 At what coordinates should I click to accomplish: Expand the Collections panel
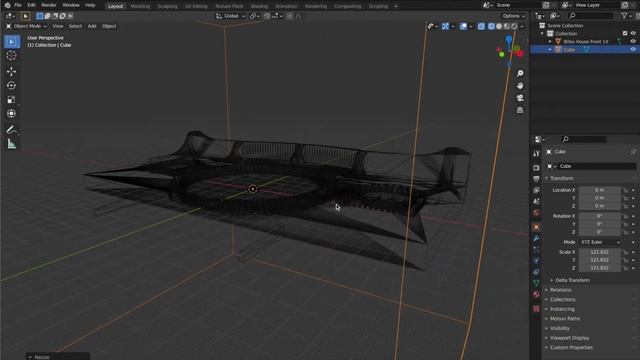562,300
